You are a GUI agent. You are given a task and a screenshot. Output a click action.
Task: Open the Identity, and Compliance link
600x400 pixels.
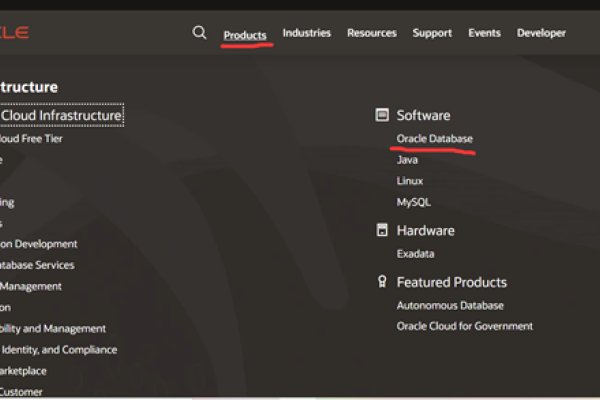coord(59,349)
